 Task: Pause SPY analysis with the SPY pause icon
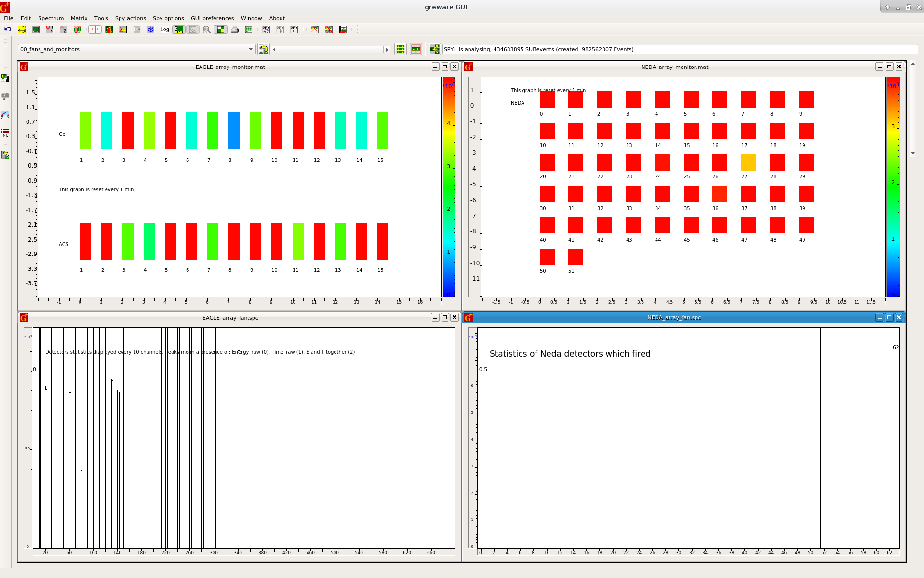click(294, 29)
